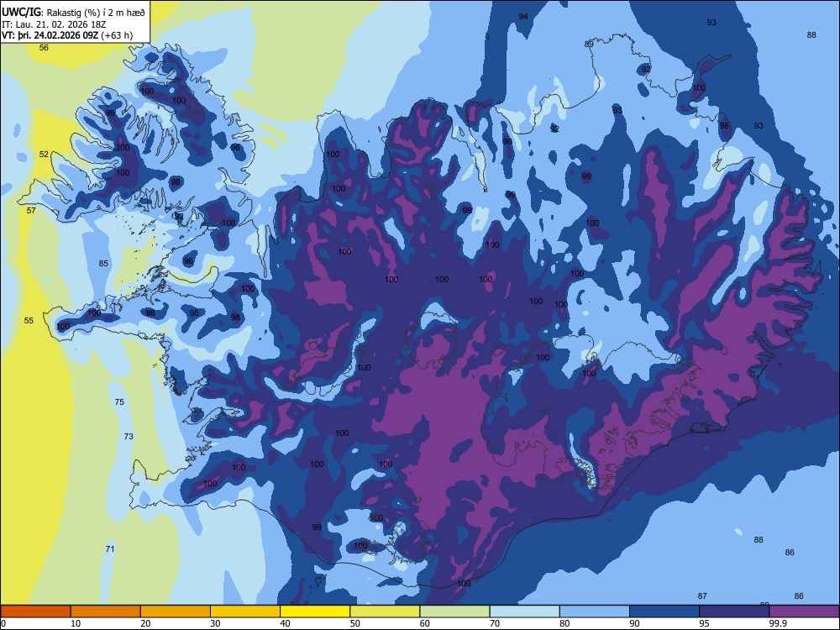Click the orange 10–20 legend swatch

click(106, 612)
